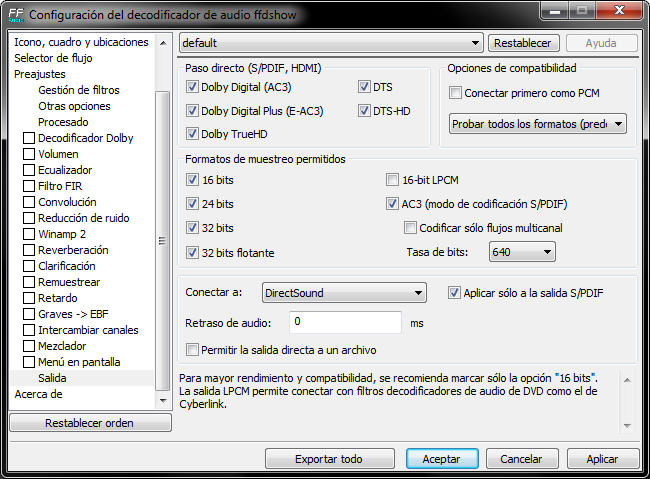Click the filter list vertical scrollbar
The image size is (650, 479).
click(x=163, y=240)
